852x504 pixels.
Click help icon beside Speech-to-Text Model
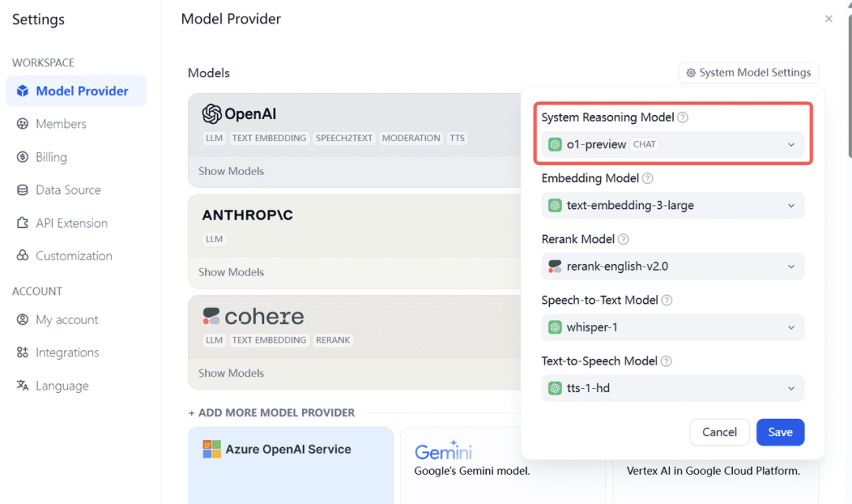tap(667, 301)
